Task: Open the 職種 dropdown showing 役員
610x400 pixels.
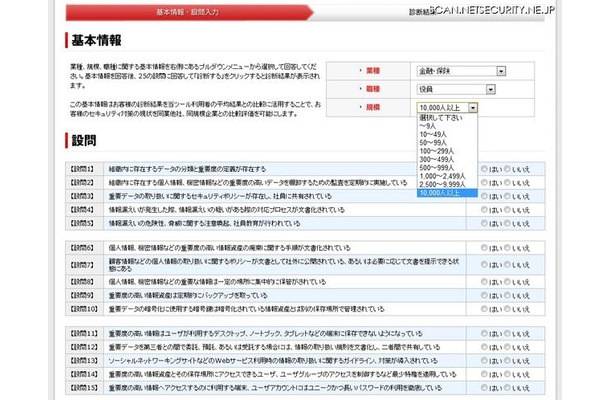Action: (x=456, y=89)
